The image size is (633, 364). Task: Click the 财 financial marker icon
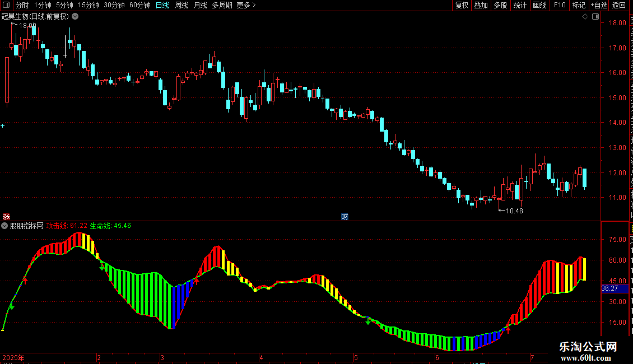click(345, 217)
